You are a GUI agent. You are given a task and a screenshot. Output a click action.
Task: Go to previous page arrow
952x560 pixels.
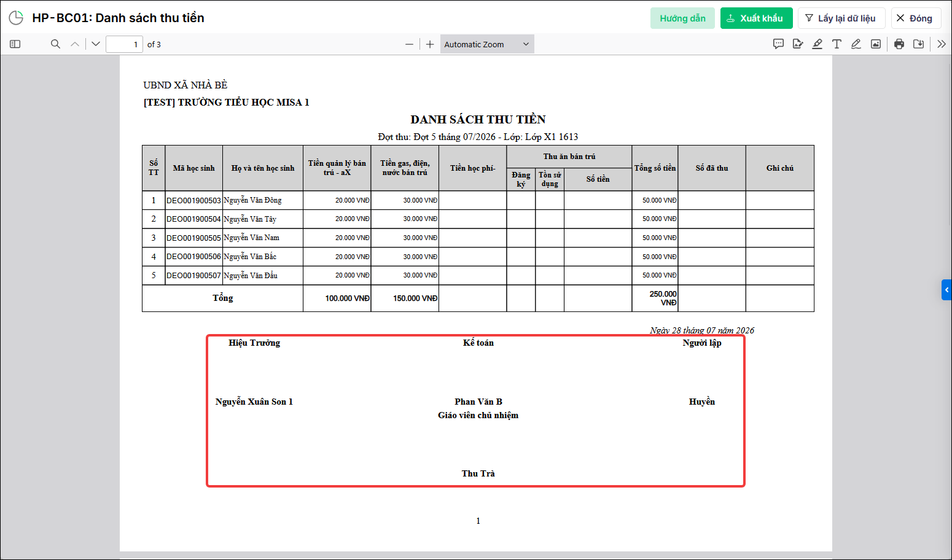pyautogui.click(x=75, y=44)
